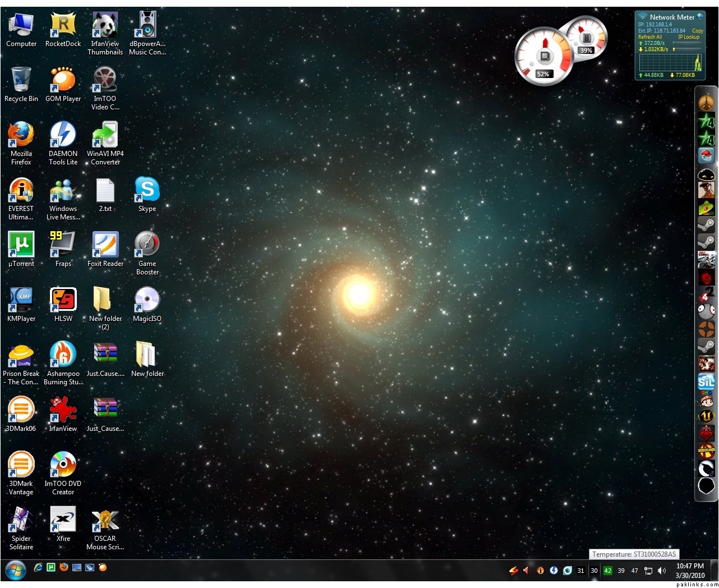The height and width of the screenshot is (588, 719).
Task: Open the MagicISO shortcut
Action: coord(147,300)
